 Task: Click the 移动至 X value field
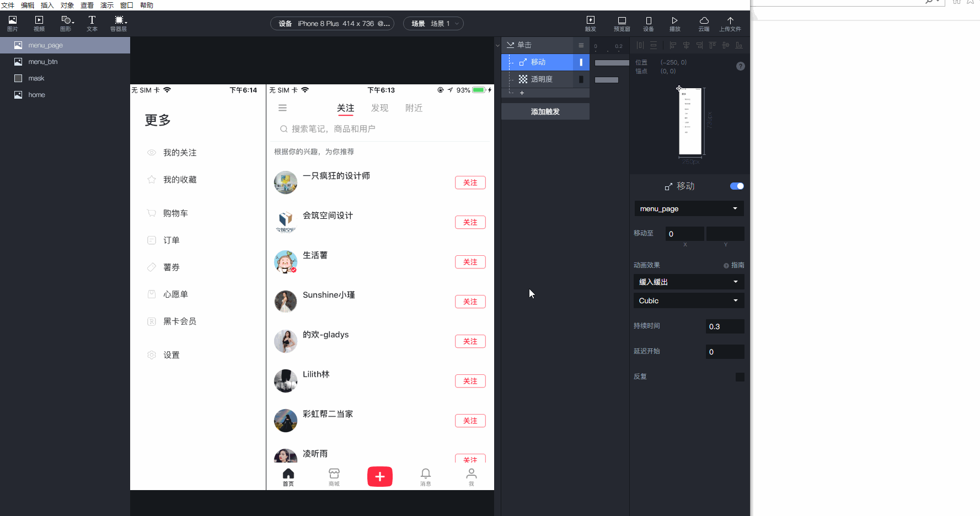685,234
